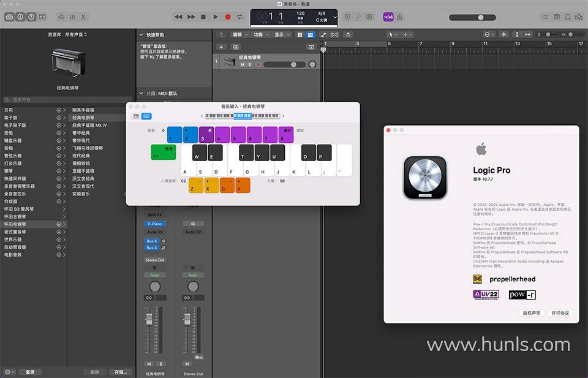Image resolution: width=588 pixels, height=378 pixels.
Task: Solo the 经典电钢琴 track header
Action: click(x=250, y=64)
